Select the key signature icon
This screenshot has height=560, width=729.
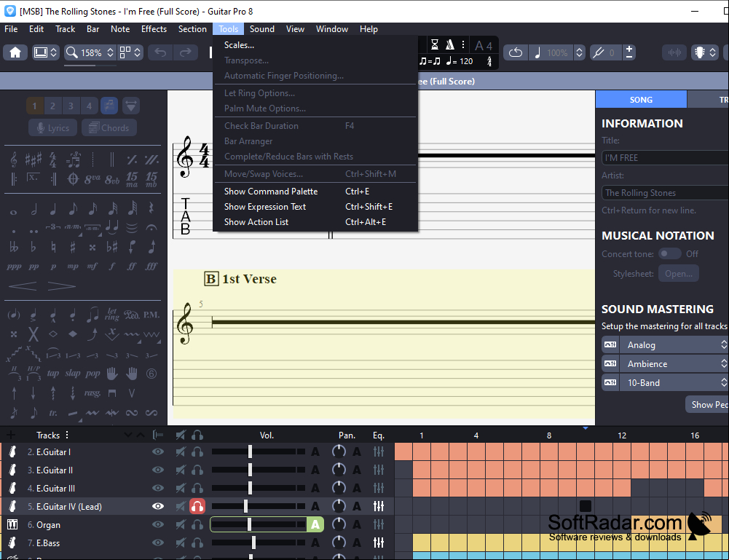click(33, 160)
